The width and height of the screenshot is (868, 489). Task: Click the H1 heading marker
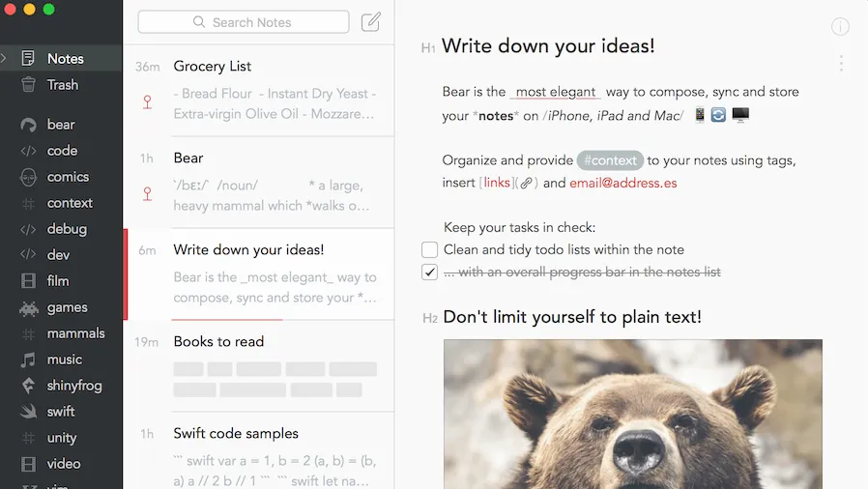click(428, 48)
